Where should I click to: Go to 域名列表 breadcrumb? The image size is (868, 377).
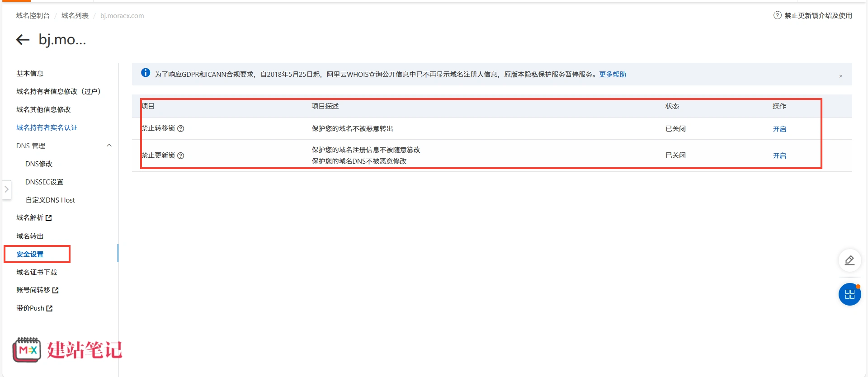pyautogui.click(x=75, y=15)
